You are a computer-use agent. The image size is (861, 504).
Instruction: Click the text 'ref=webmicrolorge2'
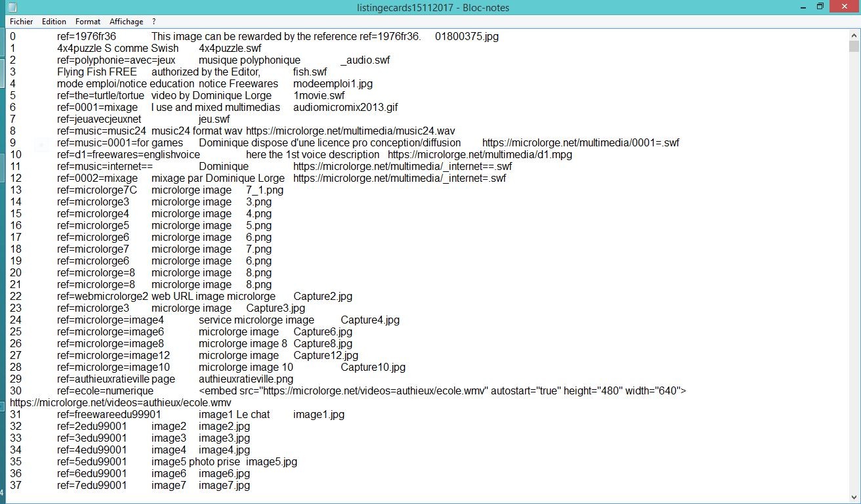click(x=102, y=297)
